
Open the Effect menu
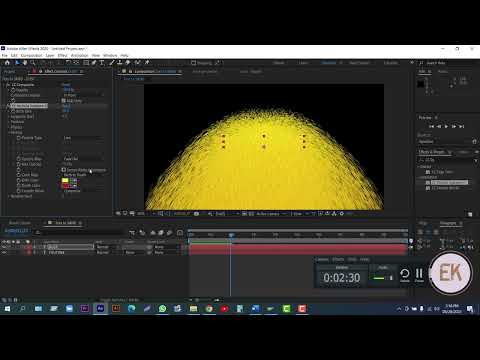pyautogui.click(x=62, y=55)
